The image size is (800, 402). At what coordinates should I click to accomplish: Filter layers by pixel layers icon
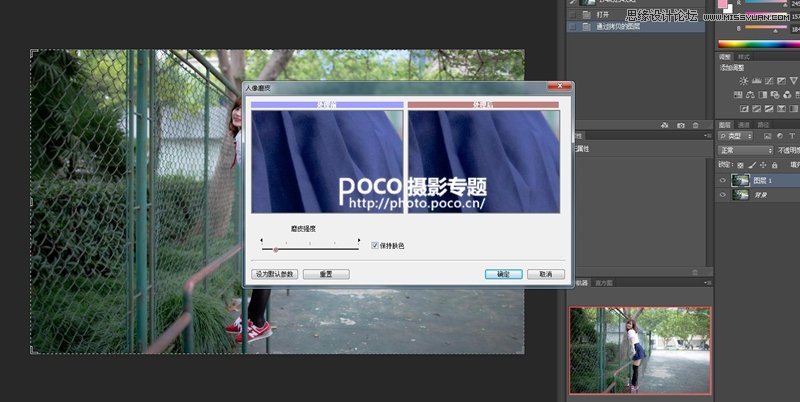767,136
